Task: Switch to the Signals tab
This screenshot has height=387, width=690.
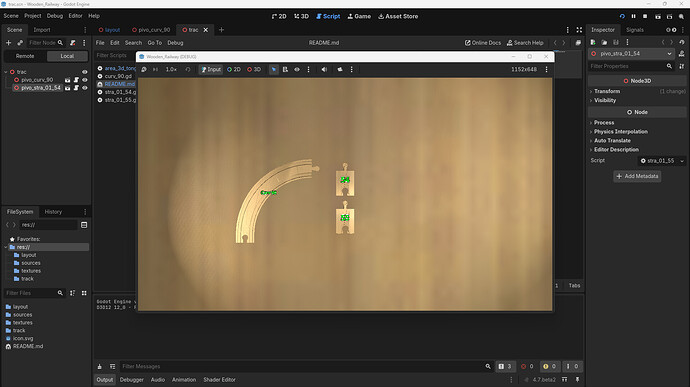Action: [x=635, y=30]
